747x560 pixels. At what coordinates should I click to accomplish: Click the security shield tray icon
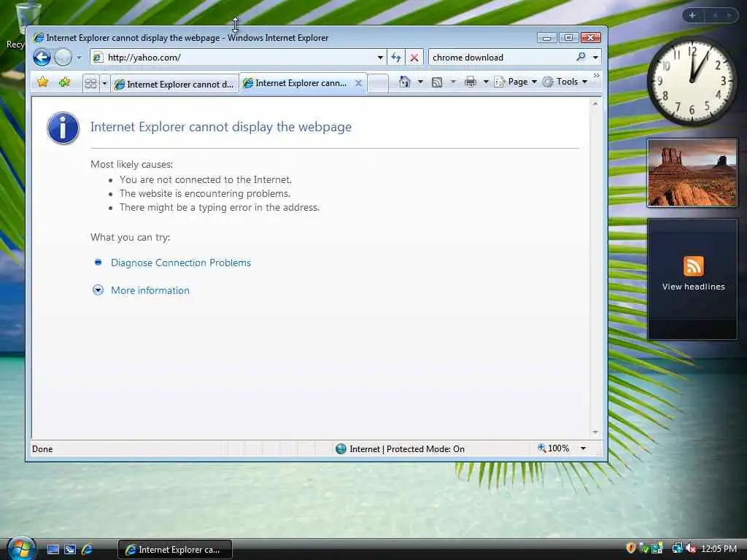pos(631,548)
